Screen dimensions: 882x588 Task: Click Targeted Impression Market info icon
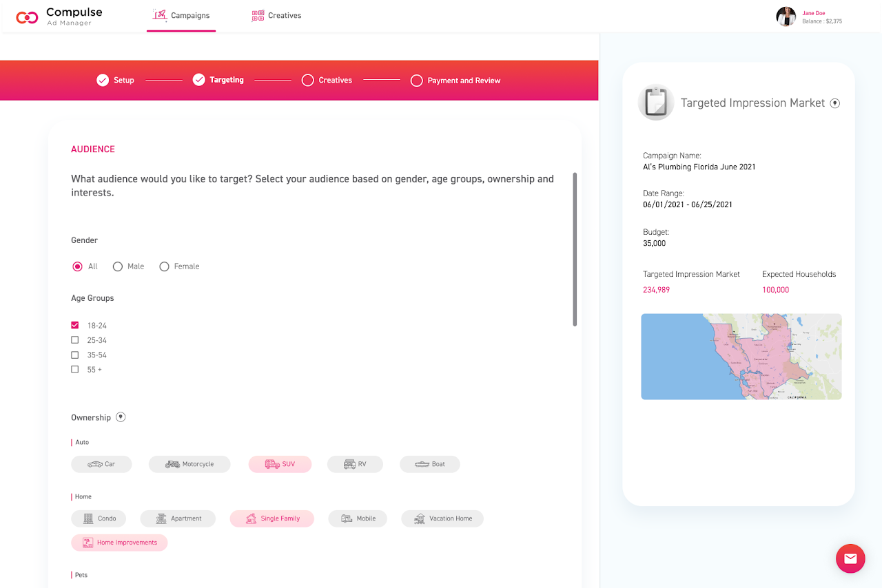tap(834, 103)
